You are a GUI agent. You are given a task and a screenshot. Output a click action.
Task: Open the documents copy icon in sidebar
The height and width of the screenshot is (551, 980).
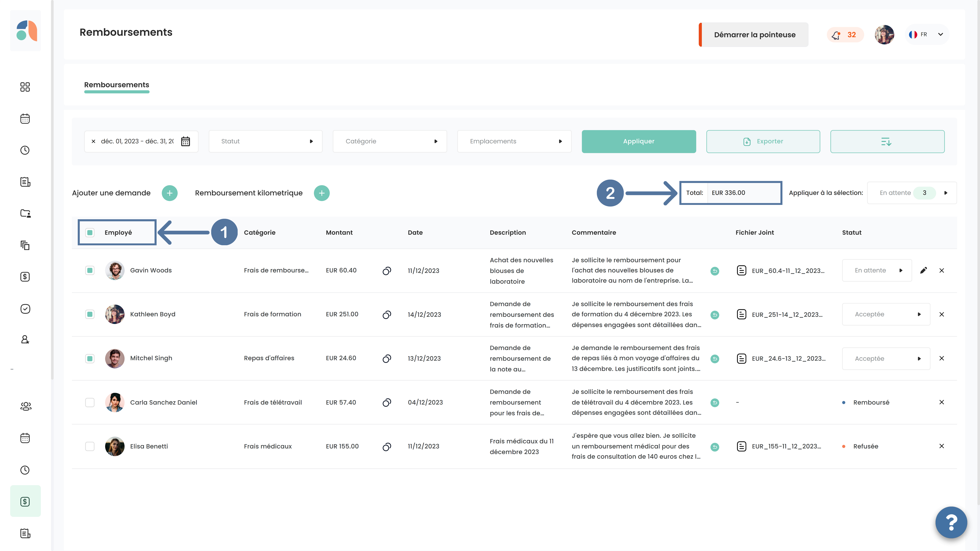click(x=25, y=245)
